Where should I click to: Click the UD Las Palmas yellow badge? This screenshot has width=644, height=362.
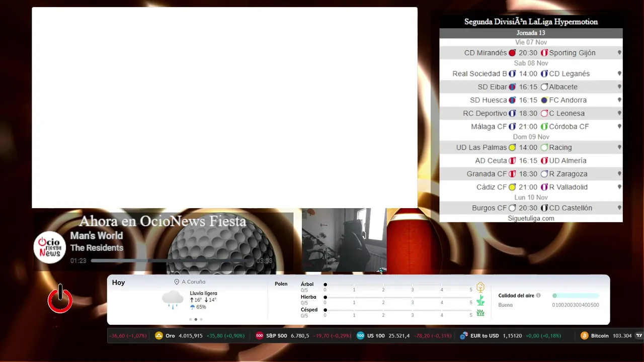tap(512, 147)
